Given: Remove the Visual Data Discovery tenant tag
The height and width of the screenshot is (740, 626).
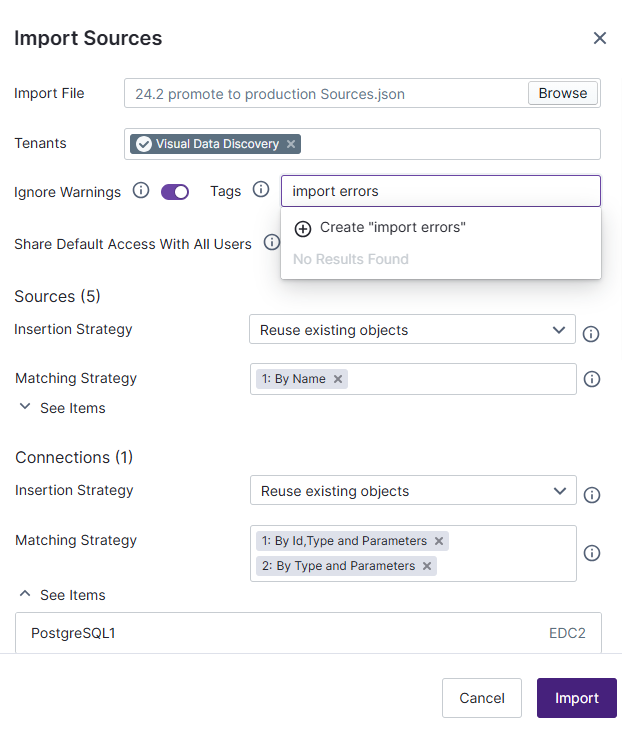Looking at the screenshot, I should click(291, 144).
